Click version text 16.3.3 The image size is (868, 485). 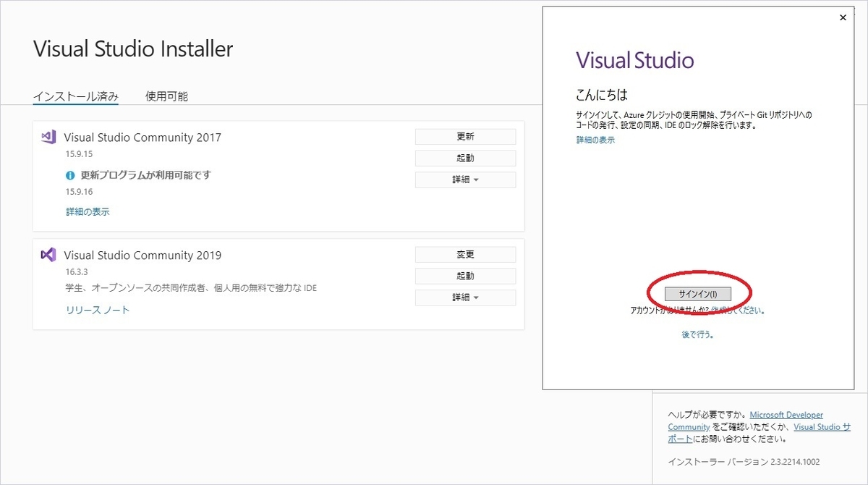(77, 272)
